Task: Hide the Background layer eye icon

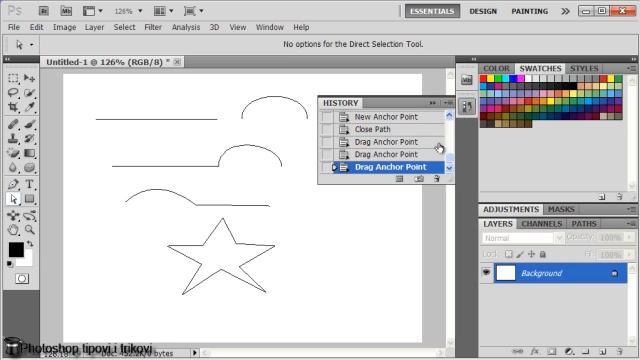Action: pos(486,272)
